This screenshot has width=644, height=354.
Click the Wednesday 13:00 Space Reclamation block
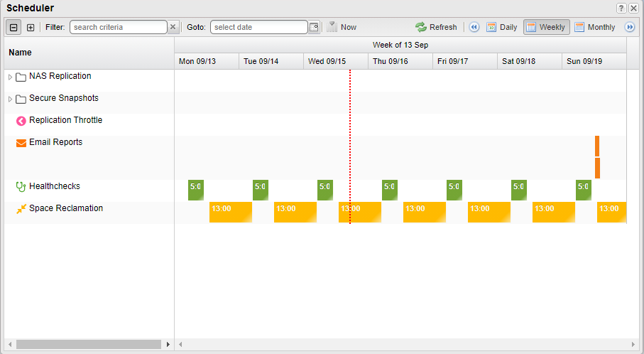[360, 212]
